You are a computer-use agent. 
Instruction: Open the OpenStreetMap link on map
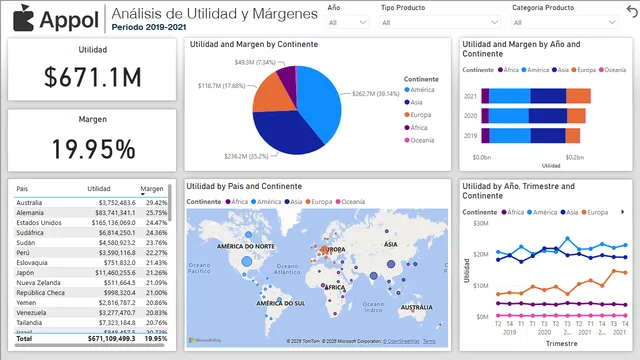[401, 341]
